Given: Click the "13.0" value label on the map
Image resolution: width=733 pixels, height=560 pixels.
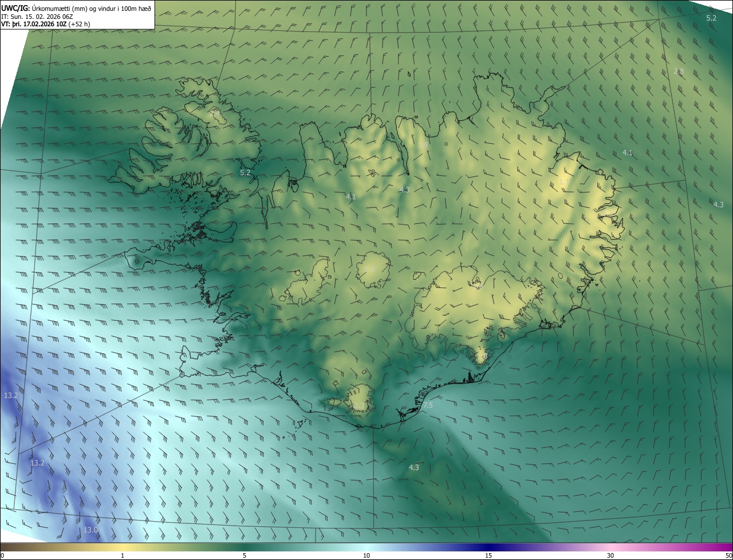Looking at the screenshot, I should pyautogui.click(x=90, y=530).
